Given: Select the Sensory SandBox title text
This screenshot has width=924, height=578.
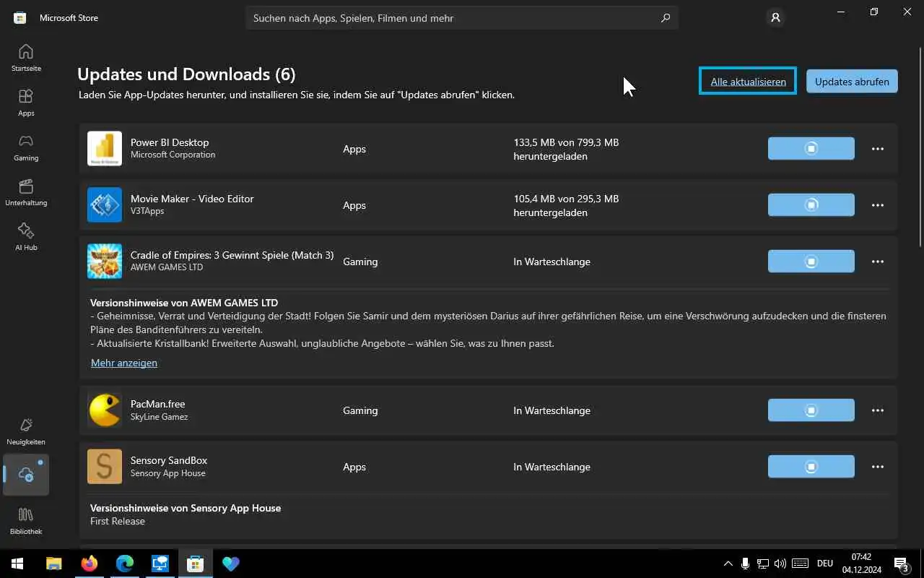Looking at the screenshot, I should pos(169,460).
